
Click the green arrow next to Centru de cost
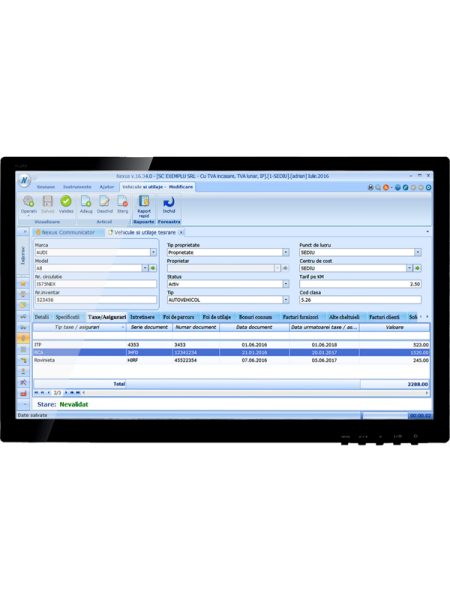417,268
